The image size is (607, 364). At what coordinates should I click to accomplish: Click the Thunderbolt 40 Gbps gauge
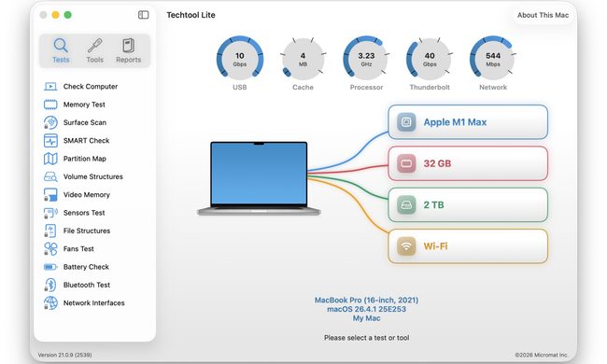tap(430, 59)
